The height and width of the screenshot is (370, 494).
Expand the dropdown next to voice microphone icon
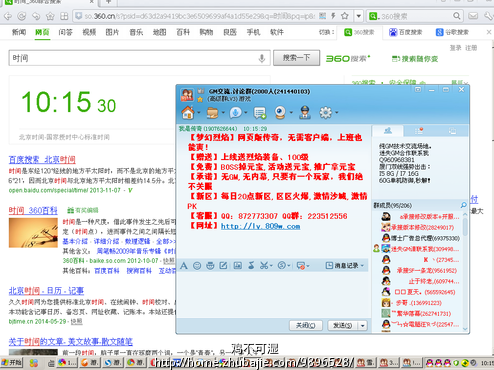246,113
